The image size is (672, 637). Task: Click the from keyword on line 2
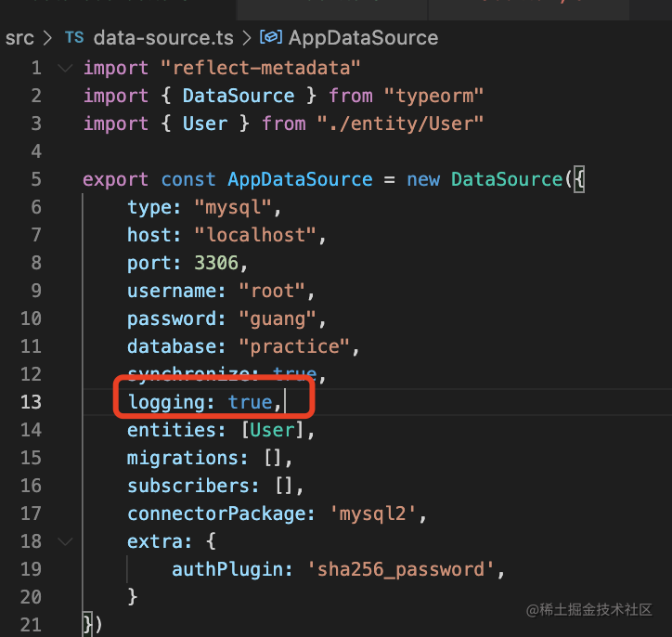tap(351, 96)
